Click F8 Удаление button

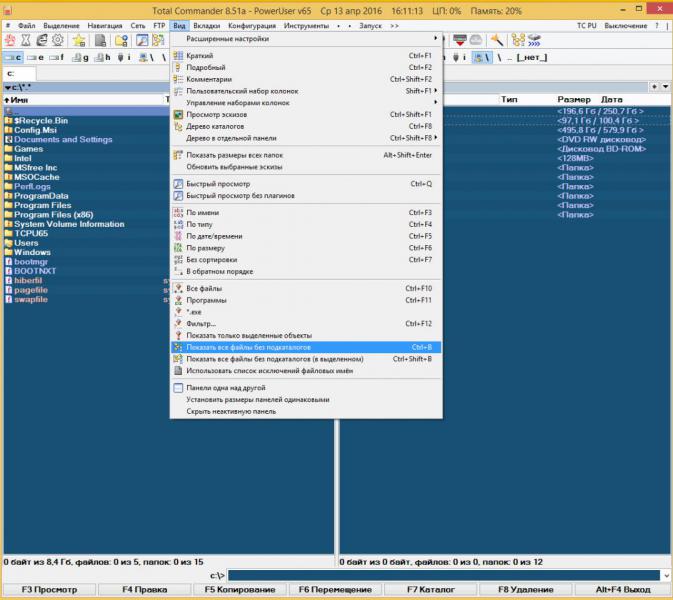[525, 590]
